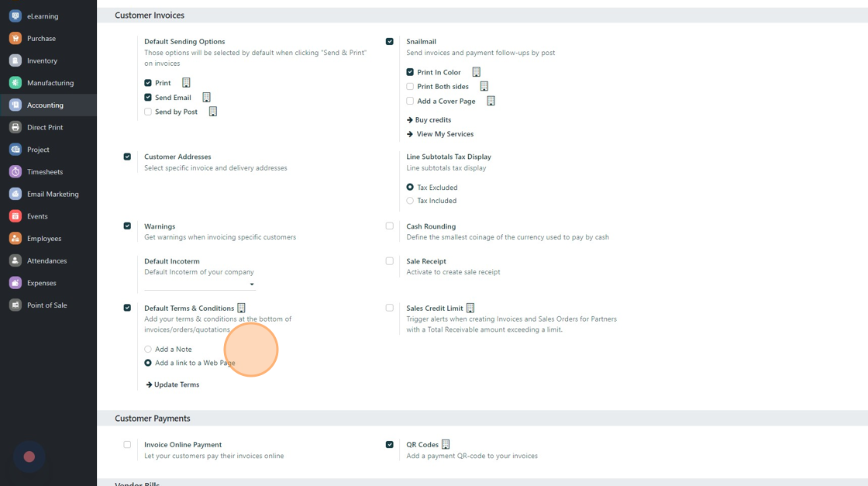
Task: Go to the Employees menu item
Action: (44, 239)
